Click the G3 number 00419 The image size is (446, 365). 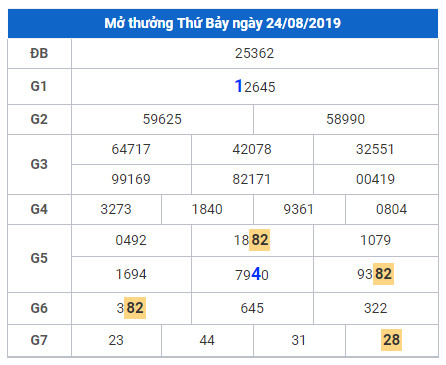pyautogui.click(x=375, y=179)
